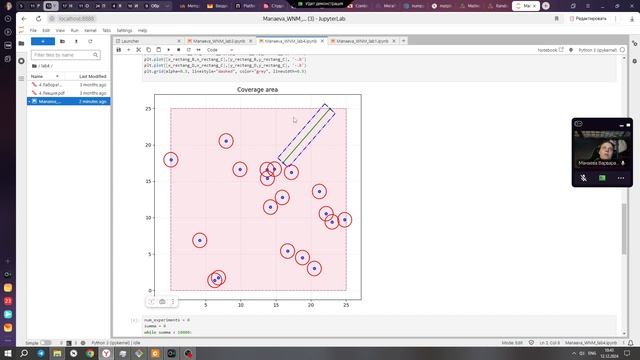640x360 pixels.
Task: Close the Launcher tab
Action: tap(179, 41)
